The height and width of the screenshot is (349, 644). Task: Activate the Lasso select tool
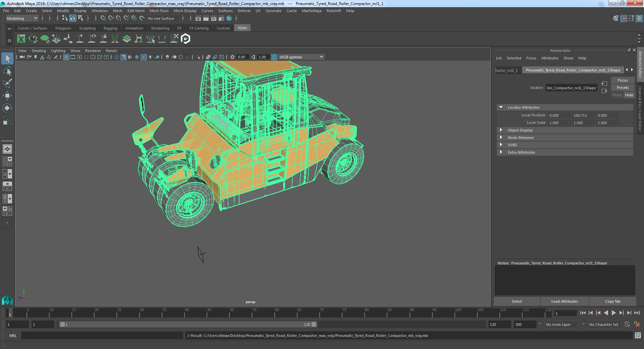click(7, 71)
